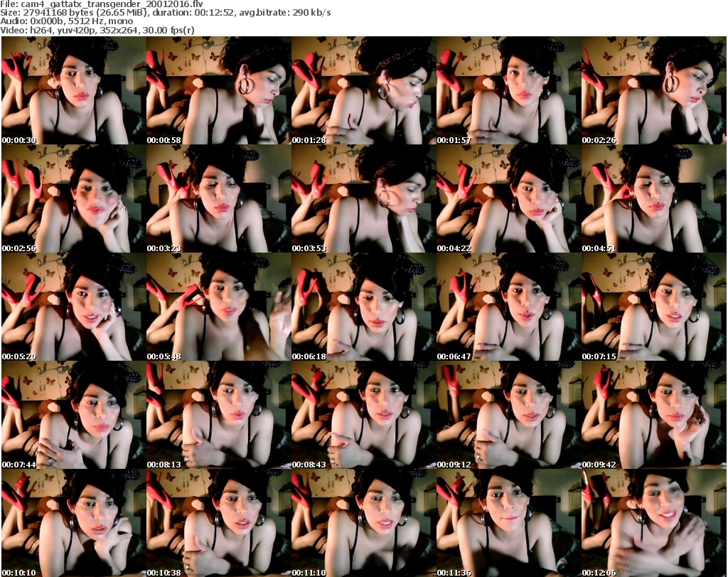Choose the frame stamped 00:09:42

tap(654, 415)
